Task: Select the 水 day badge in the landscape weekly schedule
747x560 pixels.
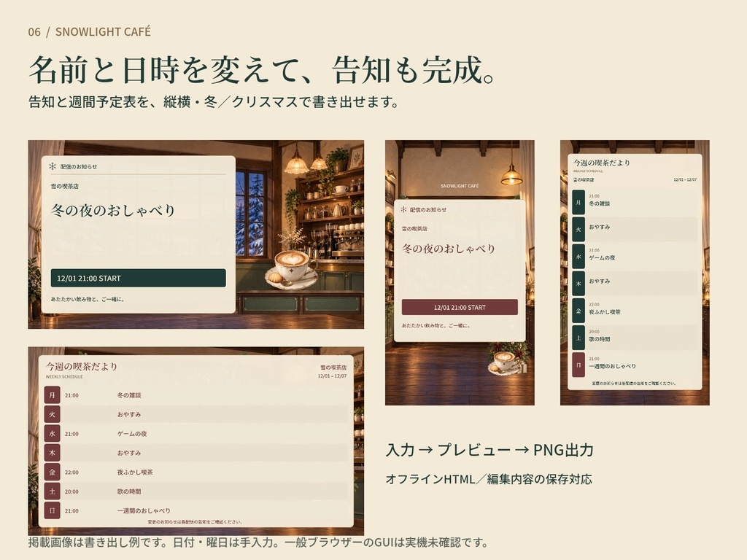Action: [x=52, y=433]
